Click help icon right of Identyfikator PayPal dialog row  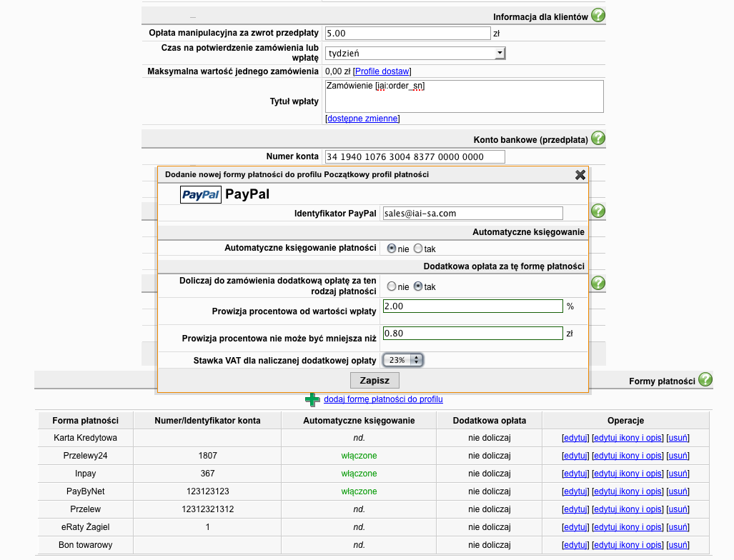point(597,211)
